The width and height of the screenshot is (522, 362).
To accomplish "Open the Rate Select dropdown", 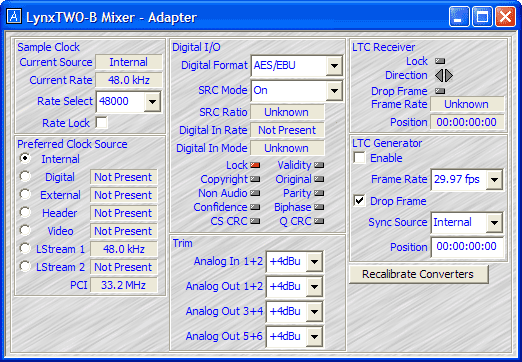I will 152,102.
